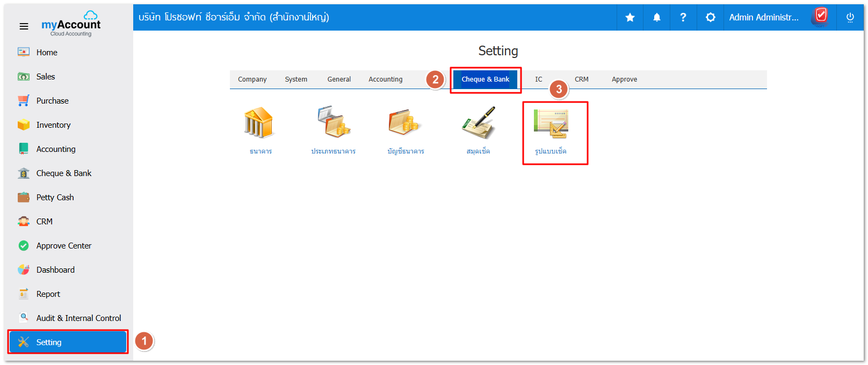The image size is (868, 365).
Task: Click the favorites star icon in header
Action: [630, 18]
